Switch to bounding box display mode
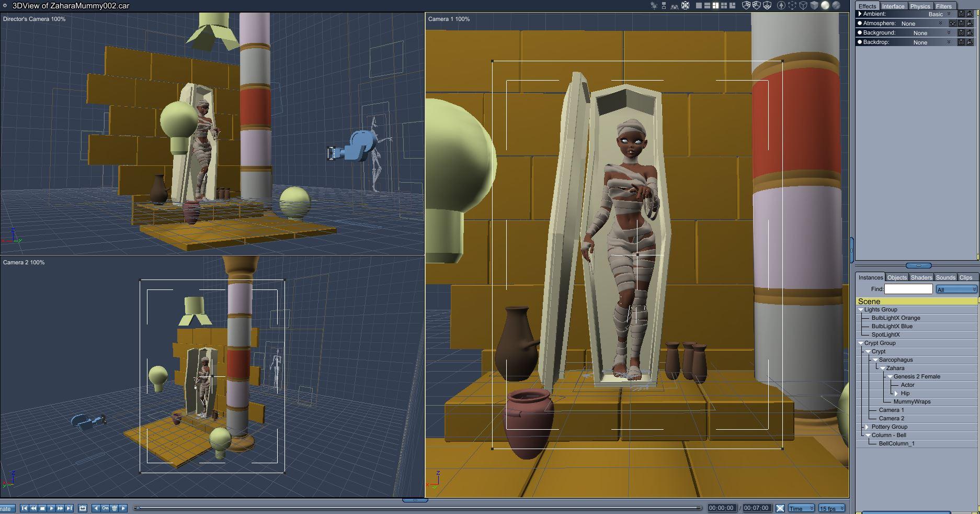Screen dimensions: 980x514 coord(792,5)
